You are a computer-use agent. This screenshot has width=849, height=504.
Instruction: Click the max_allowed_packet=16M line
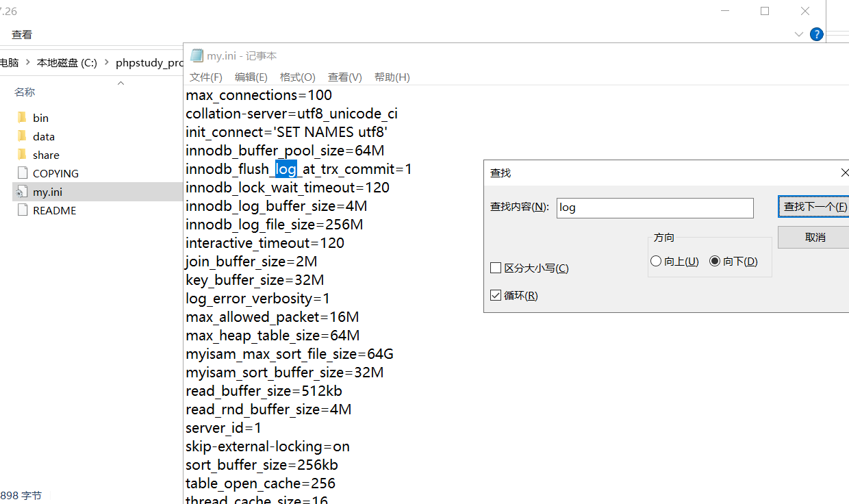click(x=273, y=317)
